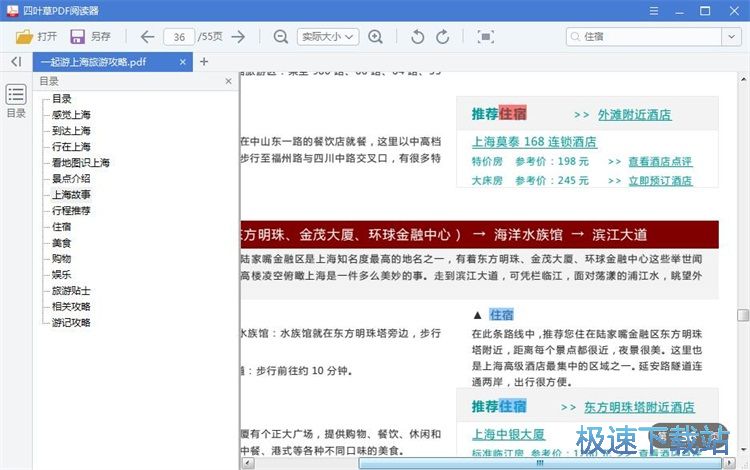Viewport: 750px width, 470px height.
Task: Click the highlighted 住宿 heading in document
Action: 501,315
